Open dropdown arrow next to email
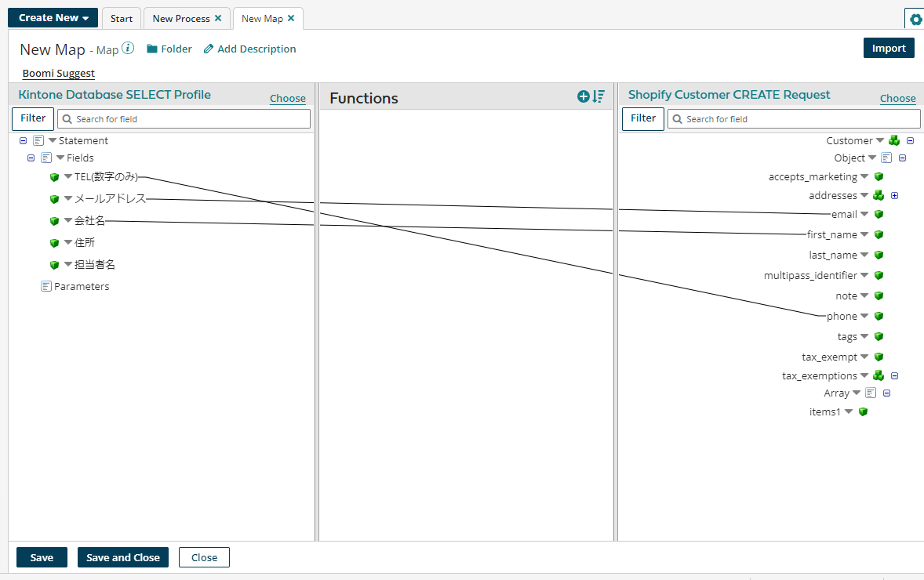This screenshot has height=580, width=924. (x=864, y=214)
